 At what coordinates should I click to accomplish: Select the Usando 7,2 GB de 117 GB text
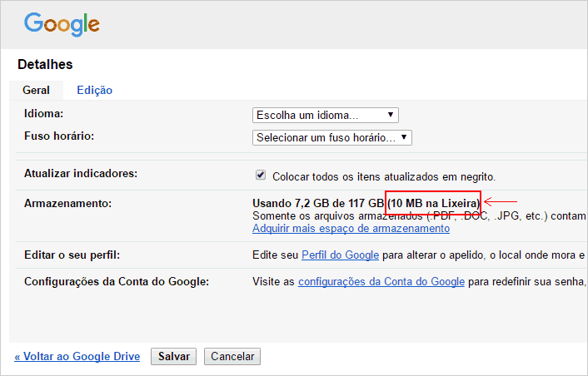click(x=318, y=203)
